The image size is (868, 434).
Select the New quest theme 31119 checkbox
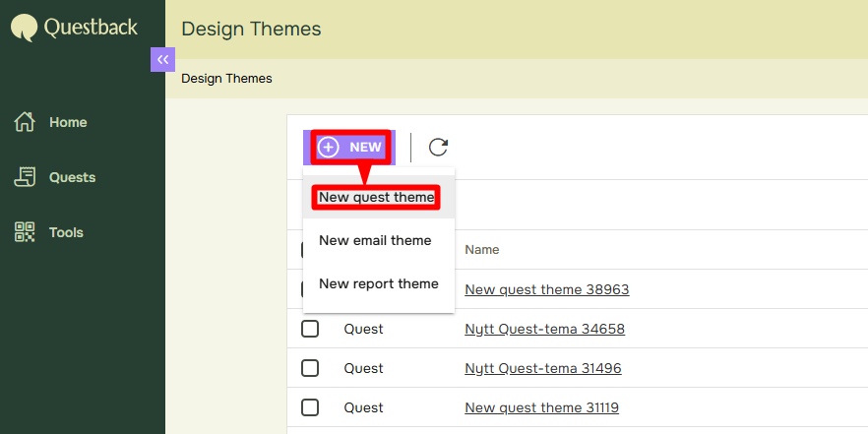310,407
